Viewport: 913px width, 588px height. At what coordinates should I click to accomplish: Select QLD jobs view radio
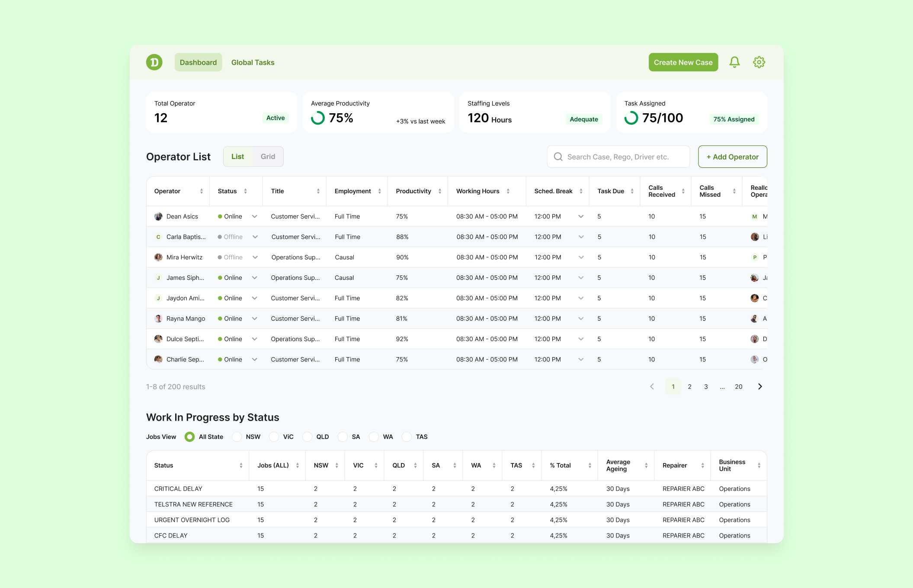click(307, 437)
